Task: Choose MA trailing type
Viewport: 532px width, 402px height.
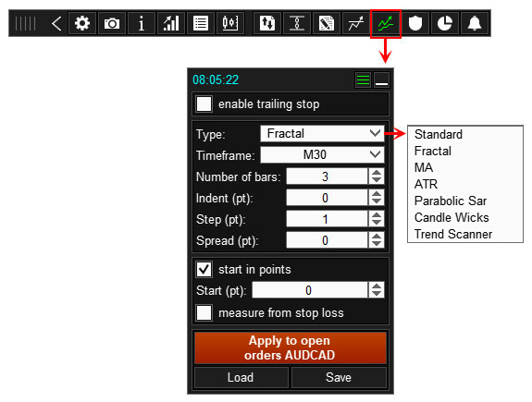Action: click(x=424, y=167)
